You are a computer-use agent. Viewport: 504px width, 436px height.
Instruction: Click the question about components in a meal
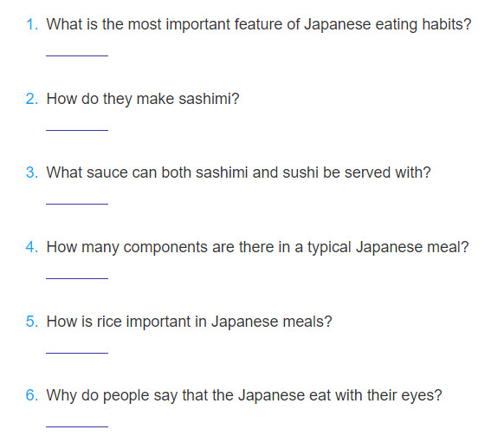257,247
